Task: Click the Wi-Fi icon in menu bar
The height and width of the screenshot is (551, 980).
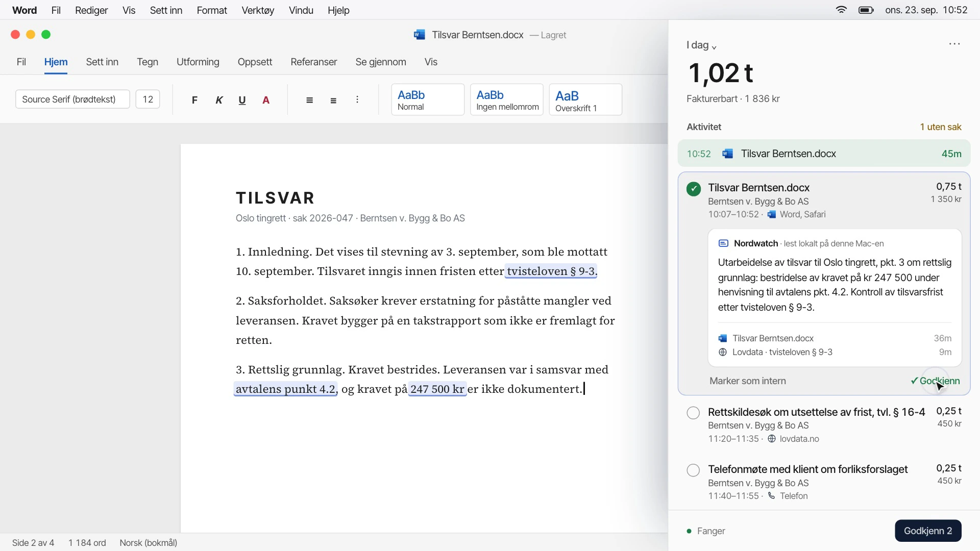Action: 841,10
